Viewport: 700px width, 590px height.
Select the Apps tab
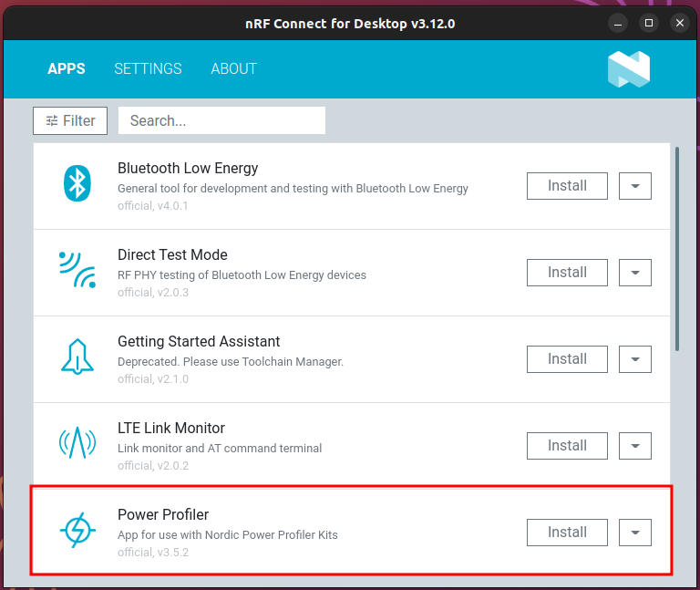pos(67,69)
